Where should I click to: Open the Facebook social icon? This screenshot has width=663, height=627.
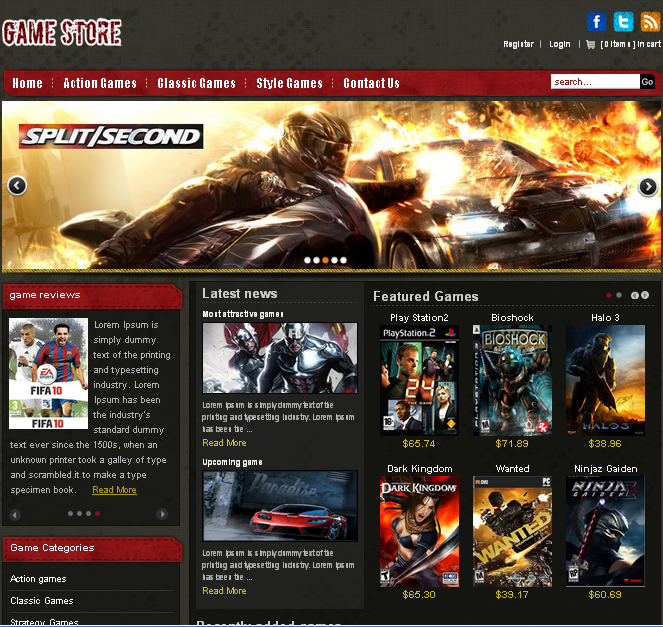[x=596, y=22]
